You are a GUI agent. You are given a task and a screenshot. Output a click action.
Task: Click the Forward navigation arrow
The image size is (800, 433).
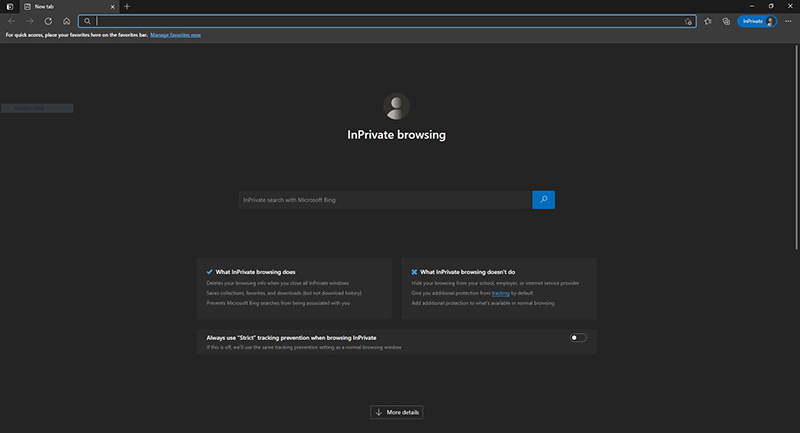pyautogui.click(x=29, y=21)
